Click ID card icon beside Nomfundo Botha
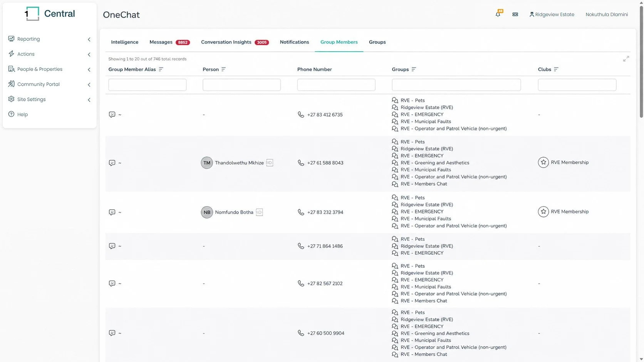644x362 pixels. [259, 212]
